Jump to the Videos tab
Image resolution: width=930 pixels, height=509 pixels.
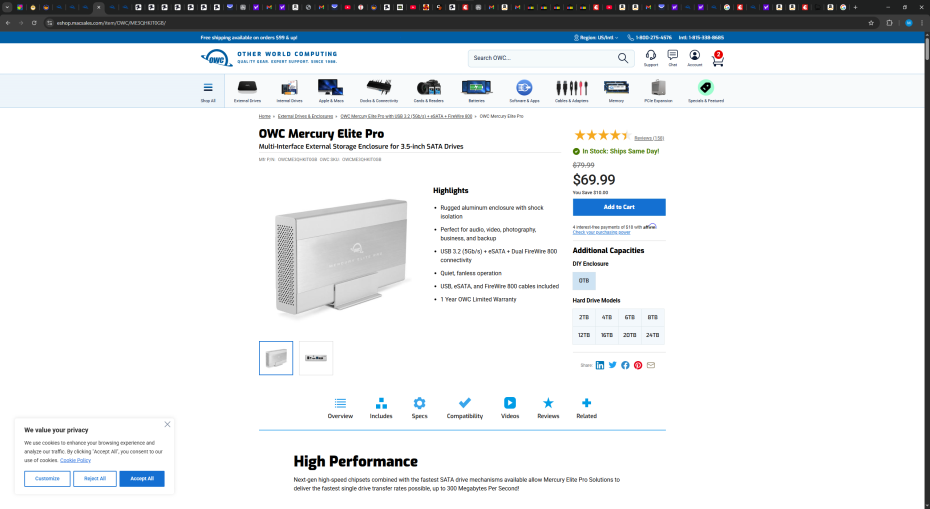[x=509, y=408]
